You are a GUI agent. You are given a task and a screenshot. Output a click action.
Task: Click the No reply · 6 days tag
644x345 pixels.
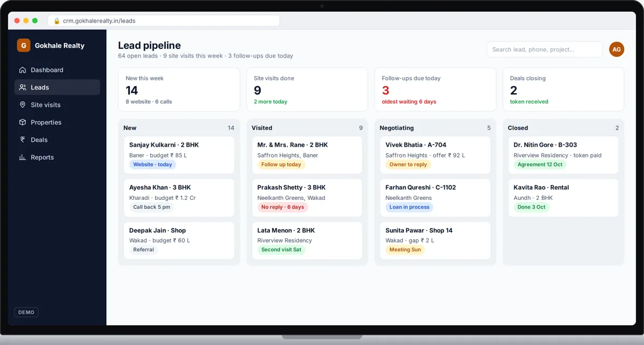click(x=283, y=207)
